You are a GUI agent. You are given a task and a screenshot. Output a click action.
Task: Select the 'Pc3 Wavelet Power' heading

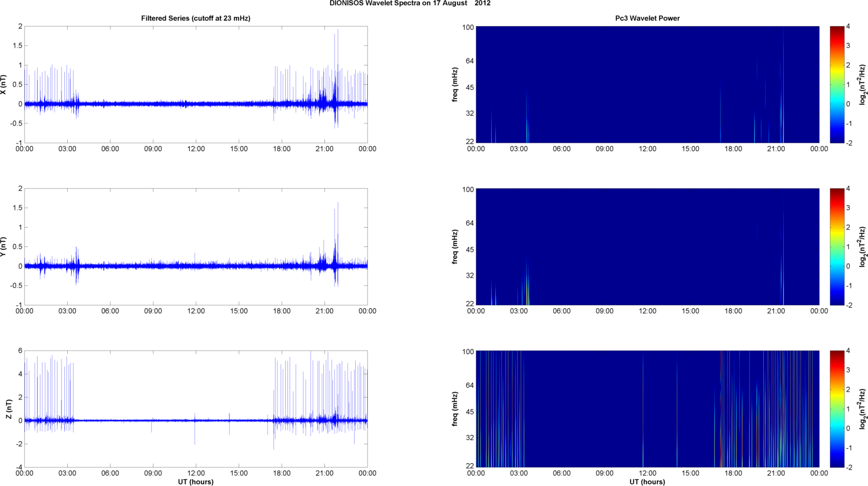point(647,18)
